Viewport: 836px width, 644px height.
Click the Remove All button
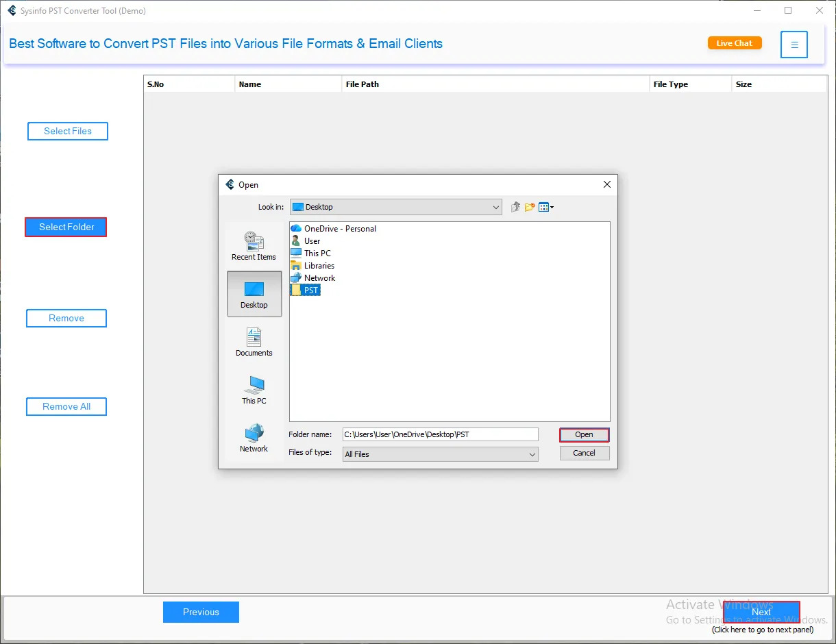click(x=66, y=406)
